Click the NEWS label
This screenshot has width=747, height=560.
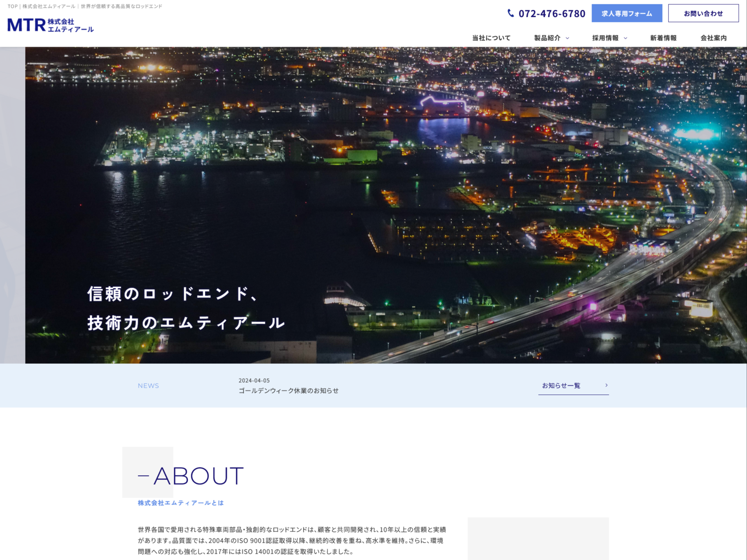click(148, 386)
